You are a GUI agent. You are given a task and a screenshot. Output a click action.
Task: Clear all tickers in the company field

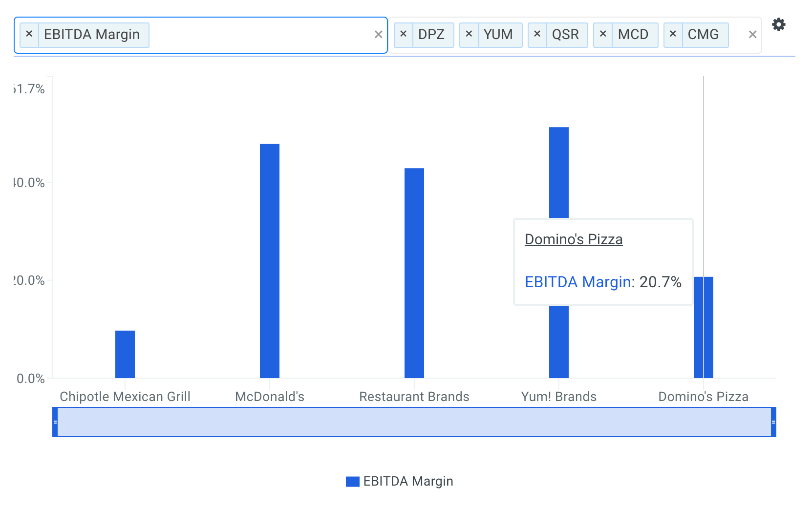tap(752, 35)
